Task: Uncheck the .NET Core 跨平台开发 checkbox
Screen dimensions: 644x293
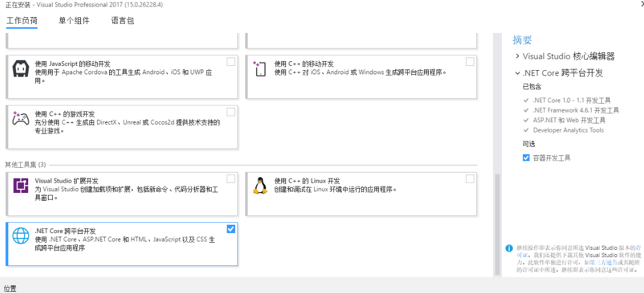Action: pos(231,229)
